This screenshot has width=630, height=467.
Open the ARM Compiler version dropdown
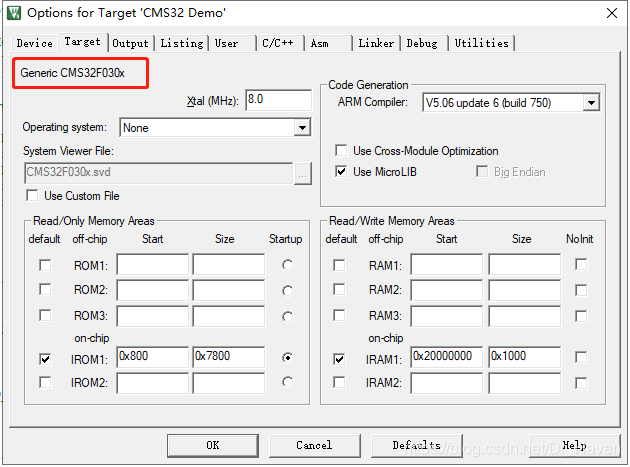[591, 103]
